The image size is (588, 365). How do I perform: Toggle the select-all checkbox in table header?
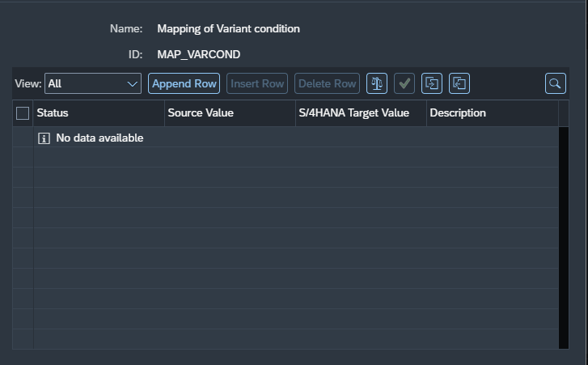(23, 113)
